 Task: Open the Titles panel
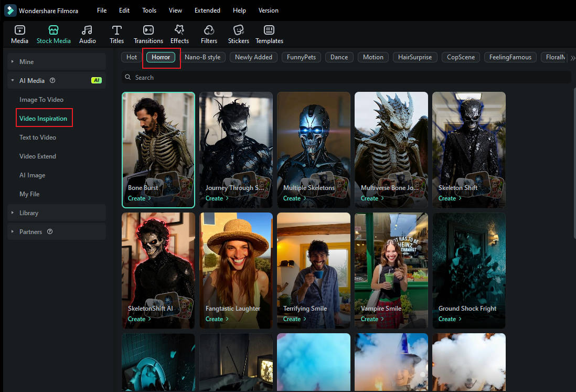116,34
